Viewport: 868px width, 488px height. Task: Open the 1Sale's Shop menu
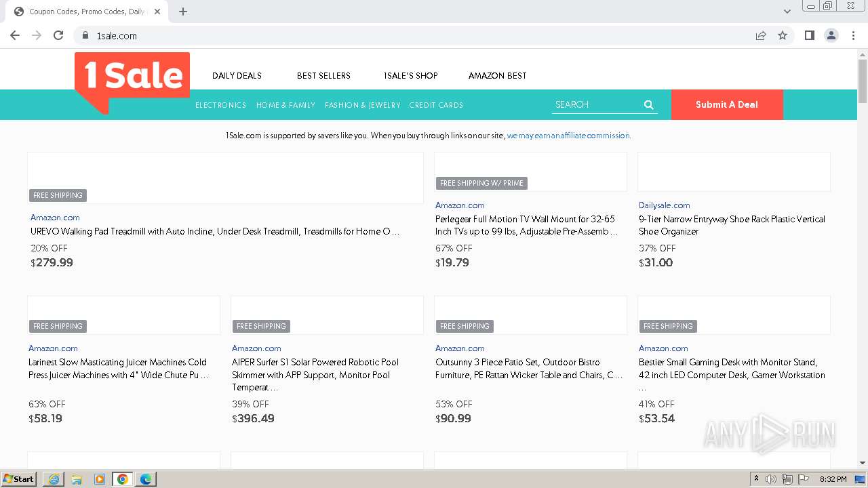pyautogui.click(x=411, y=76)
